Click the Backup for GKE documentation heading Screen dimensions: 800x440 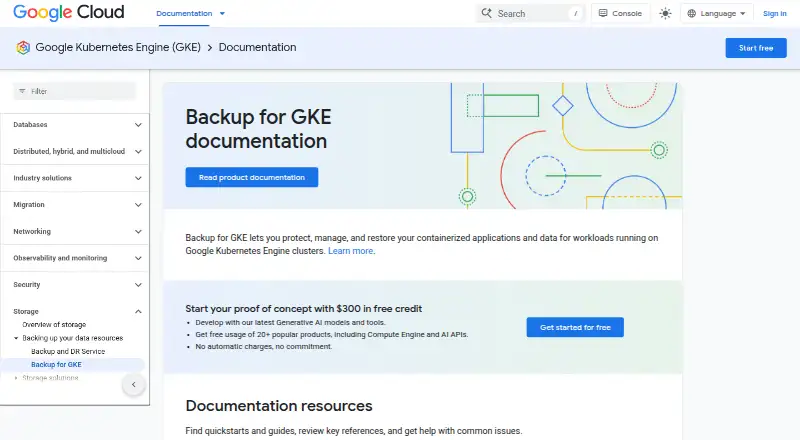click(x=258, y=129)
